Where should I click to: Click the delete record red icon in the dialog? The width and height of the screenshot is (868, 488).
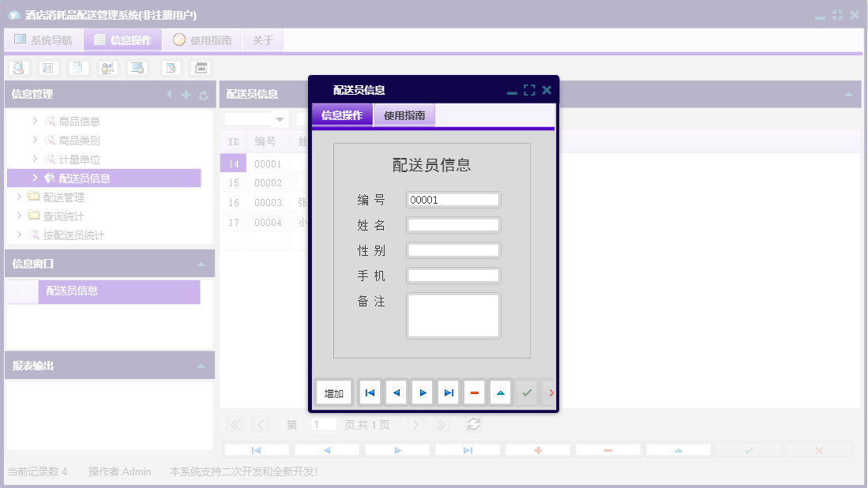tap(474, 392)
